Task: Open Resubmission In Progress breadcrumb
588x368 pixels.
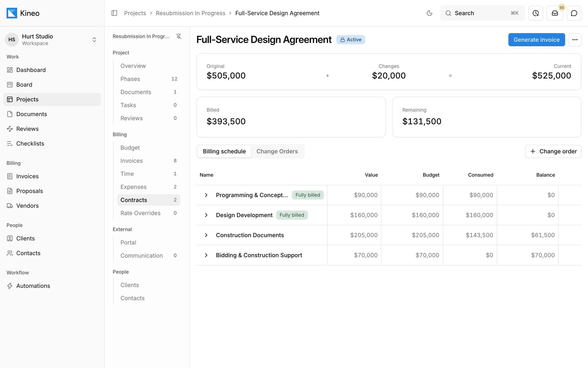Action: coord(190,13)
